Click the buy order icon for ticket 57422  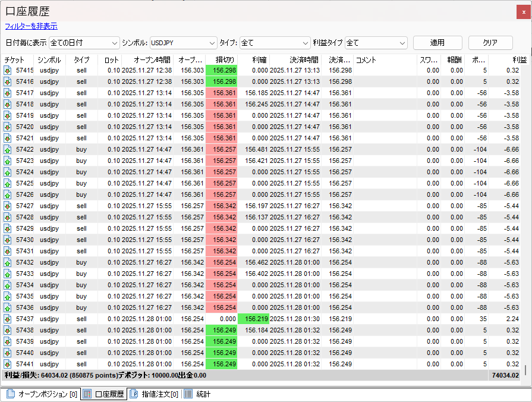click(8, 149)
